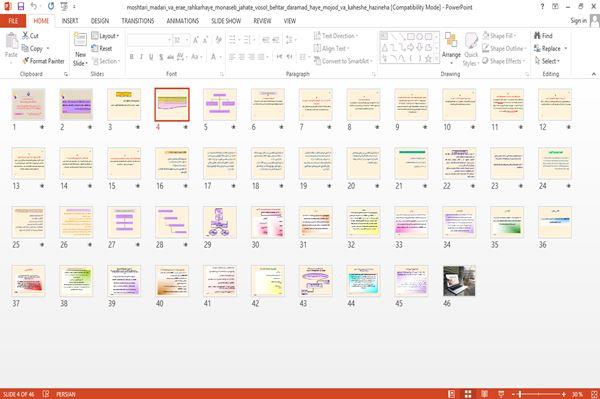
Task: Collapse the ribbon with the arrow
Action: (x=593, y=74)
